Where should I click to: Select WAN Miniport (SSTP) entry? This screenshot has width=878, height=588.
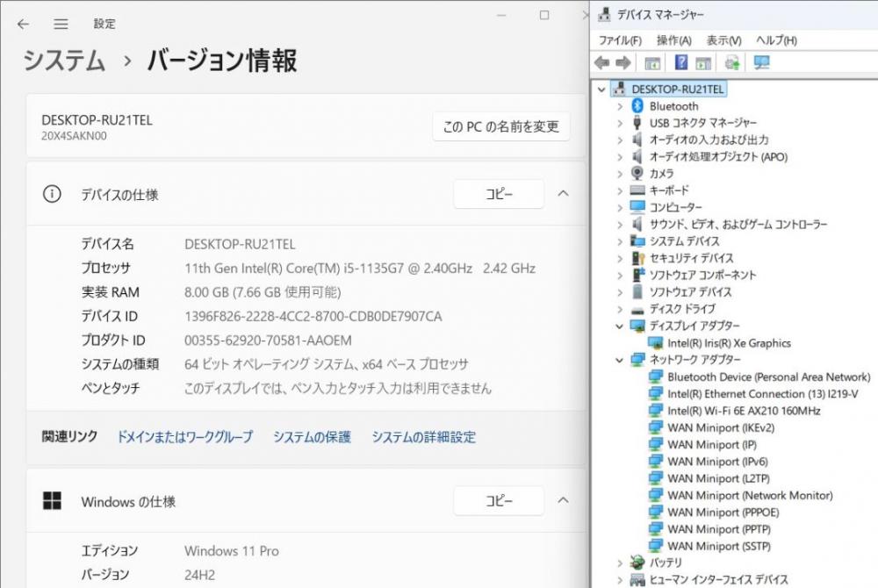click(719, 546)
